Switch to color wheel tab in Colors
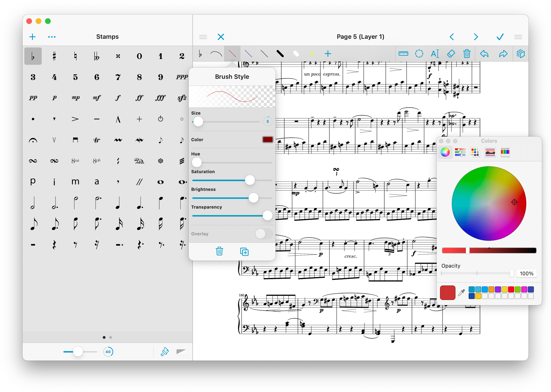The height and width of the screenshot is (392, 551). (445, 152)
